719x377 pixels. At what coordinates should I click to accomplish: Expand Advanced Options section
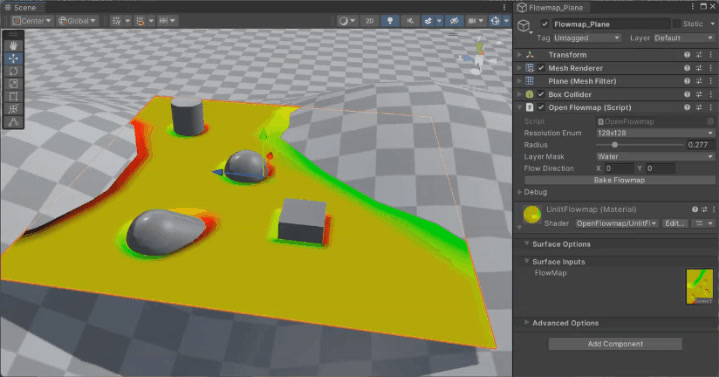tap(526, 323)
